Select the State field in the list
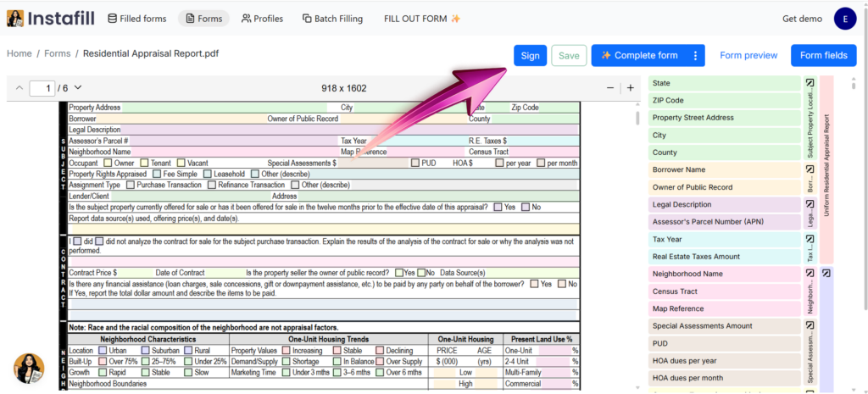 pos(724,83)
